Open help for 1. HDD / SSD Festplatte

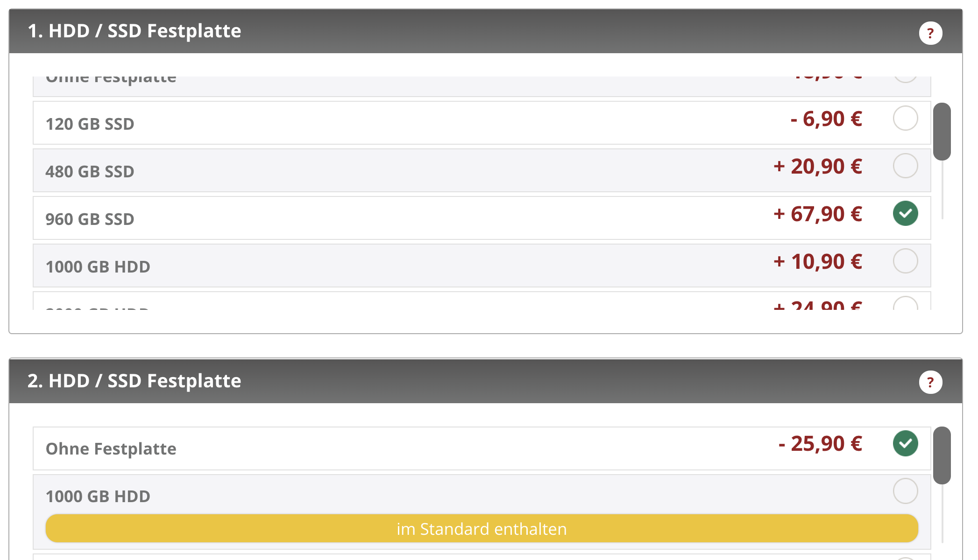click(x=930, y=33)
